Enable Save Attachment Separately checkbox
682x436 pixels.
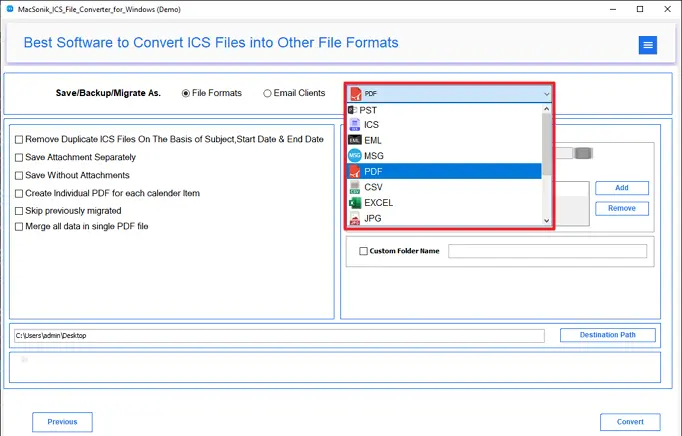point(19,157)
